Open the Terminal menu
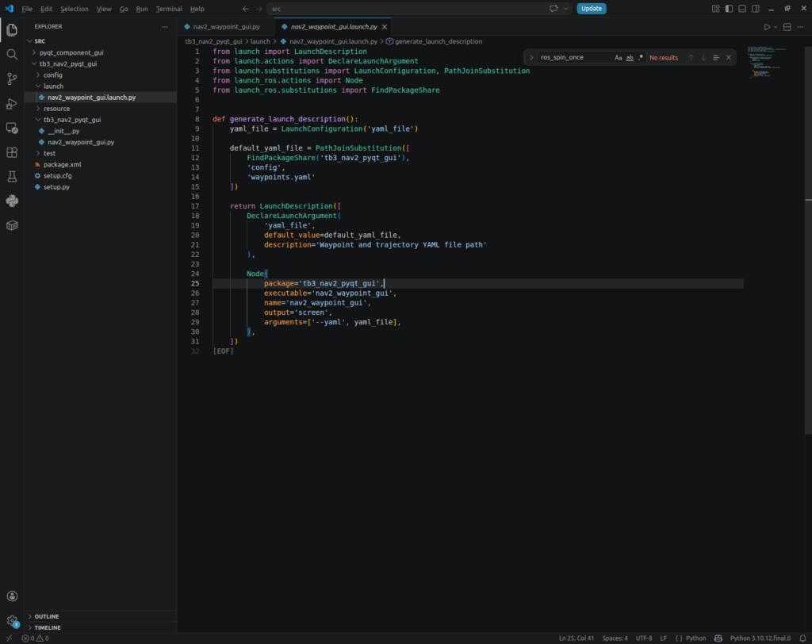 point(169,9)
